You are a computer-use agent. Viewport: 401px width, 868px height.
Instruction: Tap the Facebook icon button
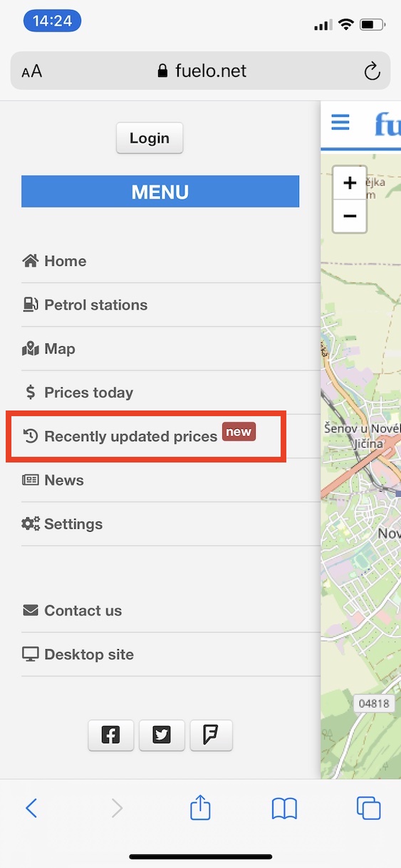(110, 735)
